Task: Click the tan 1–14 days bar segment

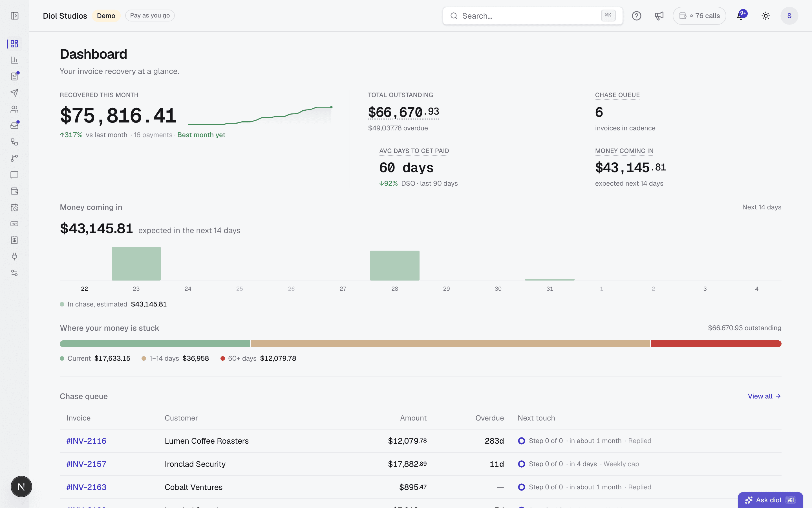Action: pos(450,344)
